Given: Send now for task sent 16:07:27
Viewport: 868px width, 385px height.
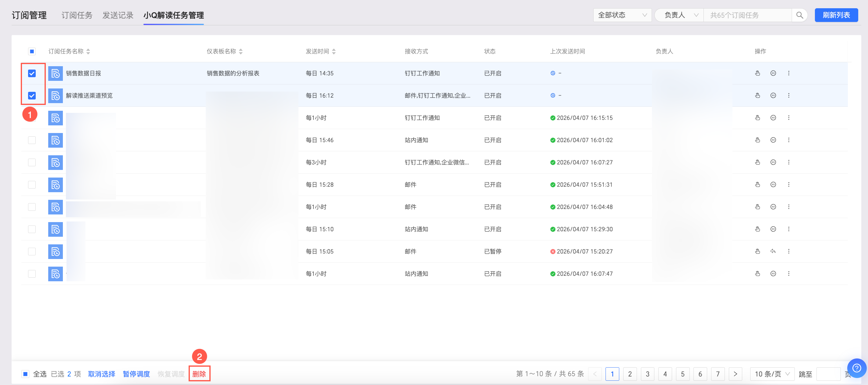Looking at the screenshot, I should click(758, 162).
